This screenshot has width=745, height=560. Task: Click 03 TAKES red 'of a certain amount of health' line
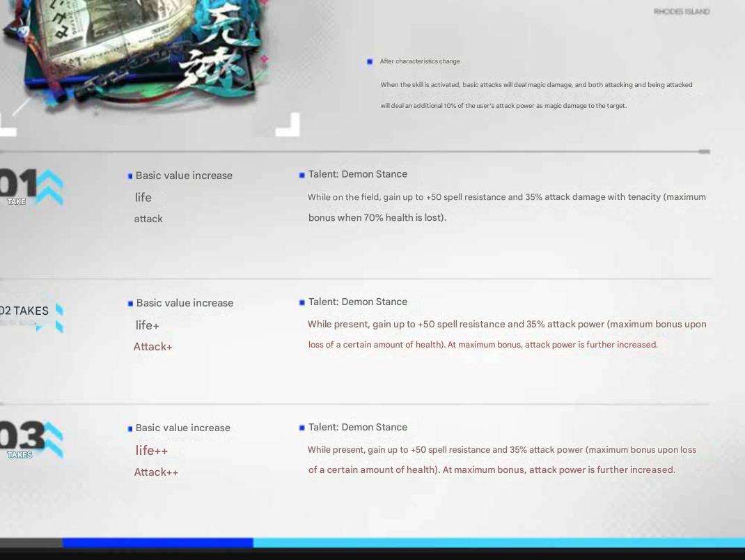tap(492, 469)
